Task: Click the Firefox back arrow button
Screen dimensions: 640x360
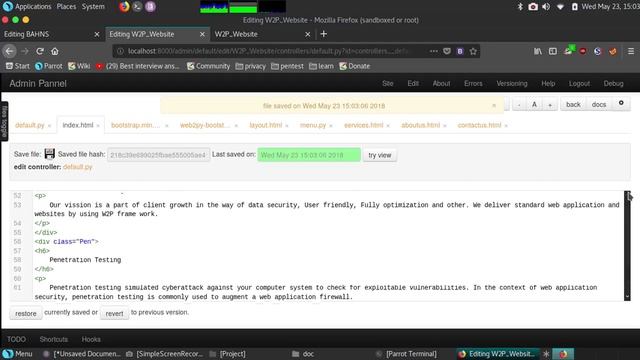Action: (x=9, y=51)
